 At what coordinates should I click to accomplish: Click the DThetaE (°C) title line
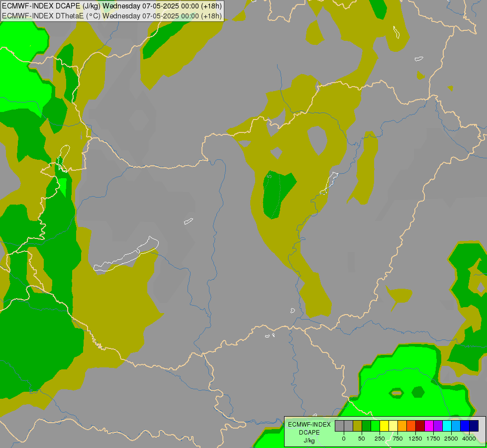coord(112,16)
